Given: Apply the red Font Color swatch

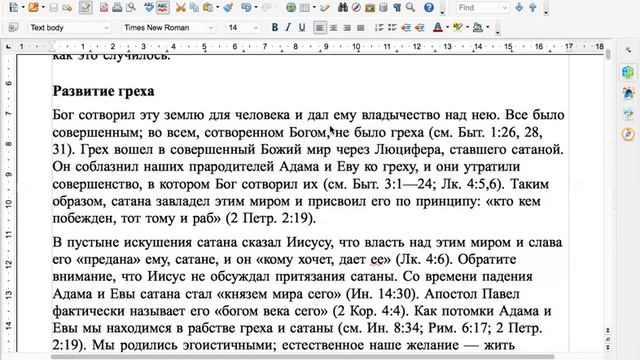Looking at the screenshot, I should coord(438,27).
